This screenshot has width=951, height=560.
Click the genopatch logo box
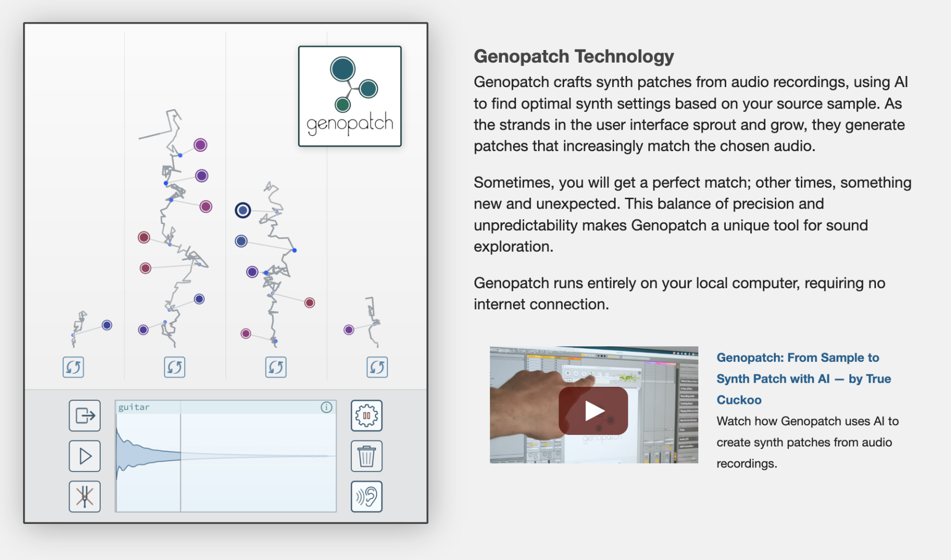[x=350, y=96]
